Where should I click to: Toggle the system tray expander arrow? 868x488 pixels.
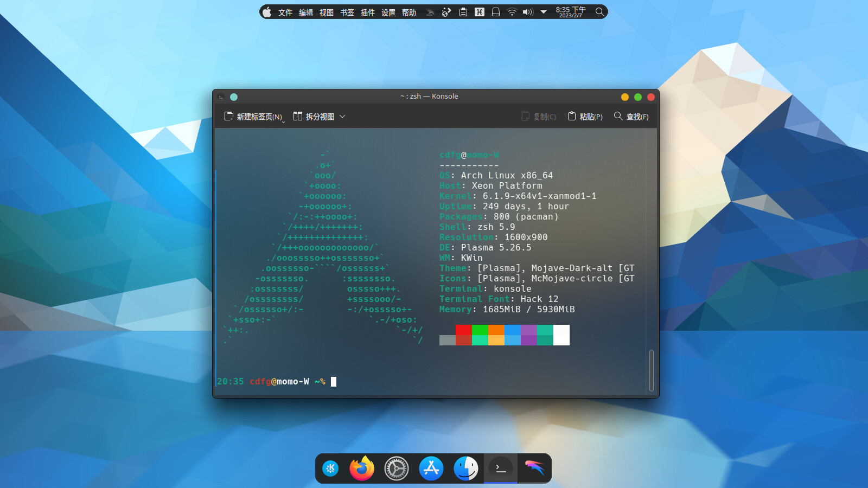click(543, 11)
